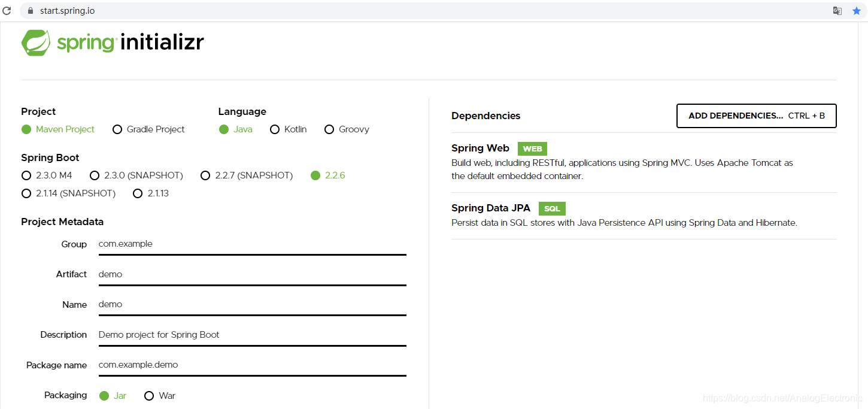
Task: Click the Spring Data JPA dependency entry
Action: (x=644, y=216)
